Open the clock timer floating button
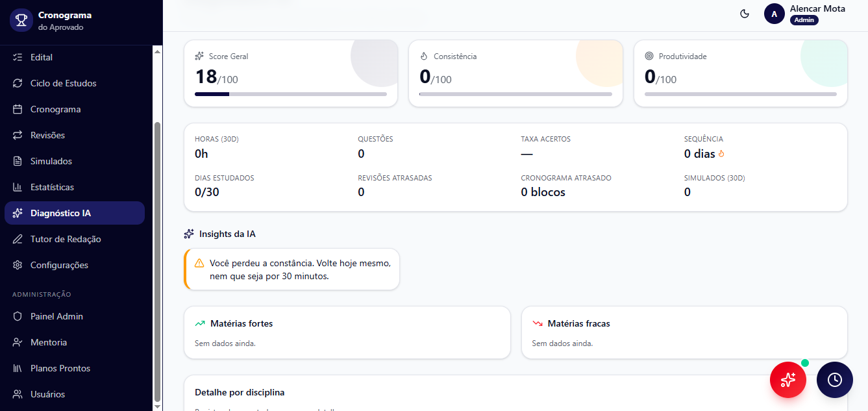This screenshot has height=411, width=868. [834, 379]
